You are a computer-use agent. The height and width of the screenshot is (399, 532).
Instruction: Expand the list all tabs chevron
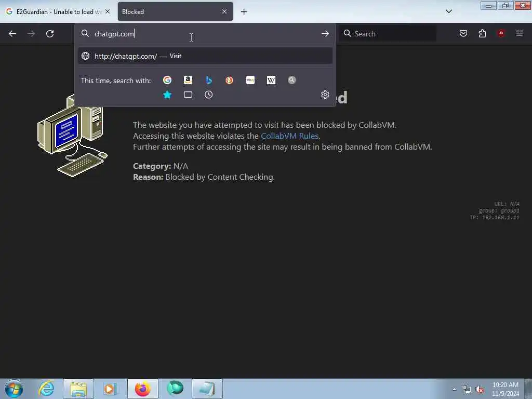449,11
